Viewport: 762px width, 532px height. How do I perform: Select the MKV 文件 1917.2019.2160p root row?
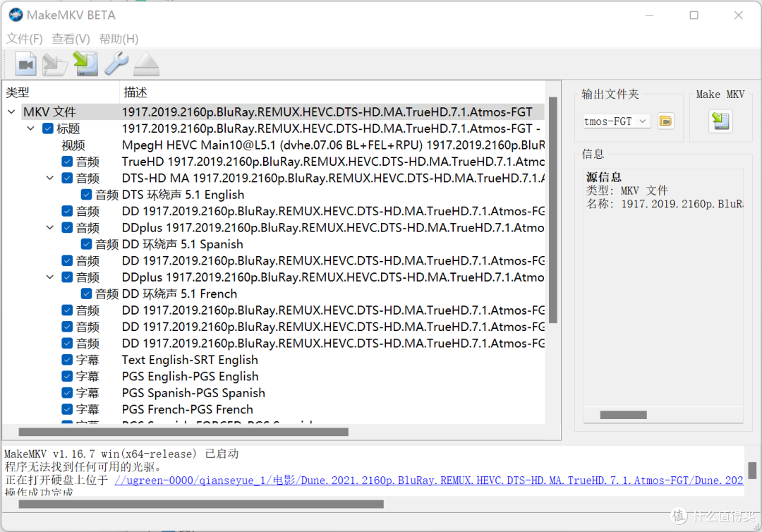pyautogui.click(x=284, y=112)
